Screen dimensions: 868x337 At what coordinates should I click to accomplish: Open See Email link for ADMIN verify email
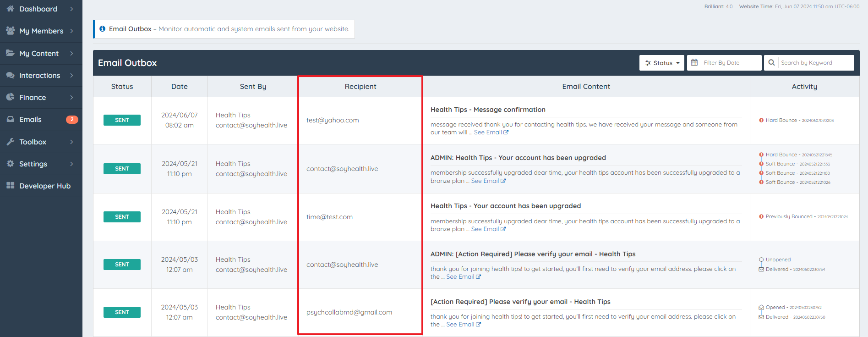click(x=464, y=276)
